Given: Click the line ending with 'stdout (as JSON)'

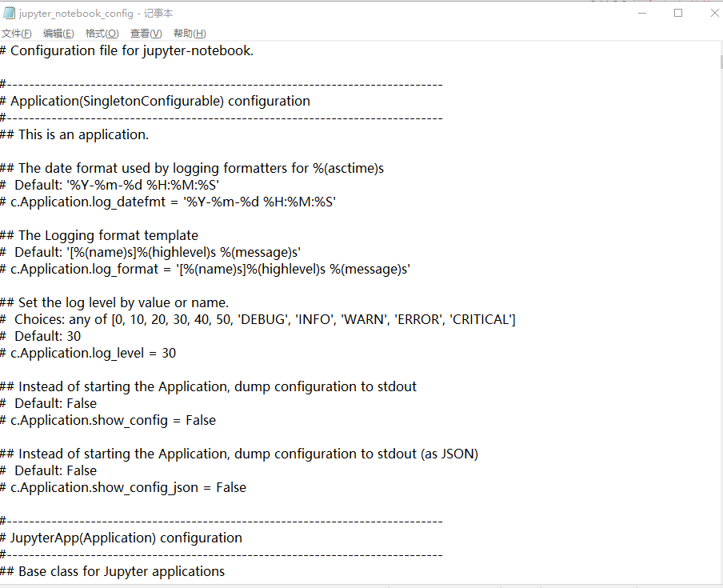Looking at the screenshot, I should click(239, 454).
